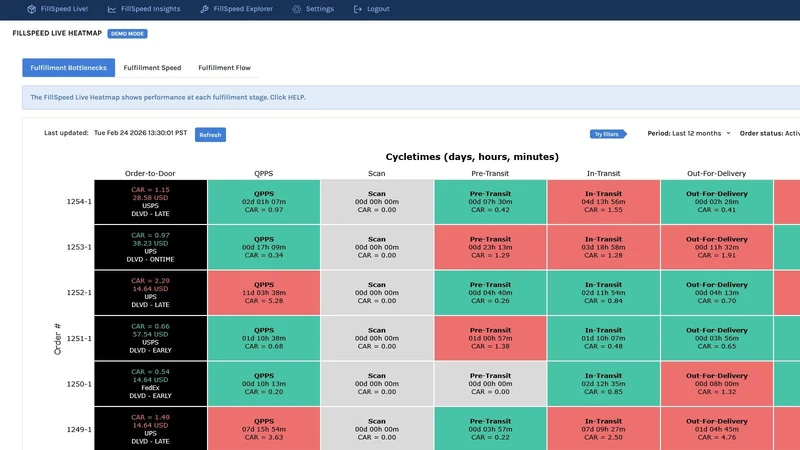This screenshot has width=800, height=450.
Task: Switch to Fulfillment Bottlenecks tab
Action: [x=68, y=67]
